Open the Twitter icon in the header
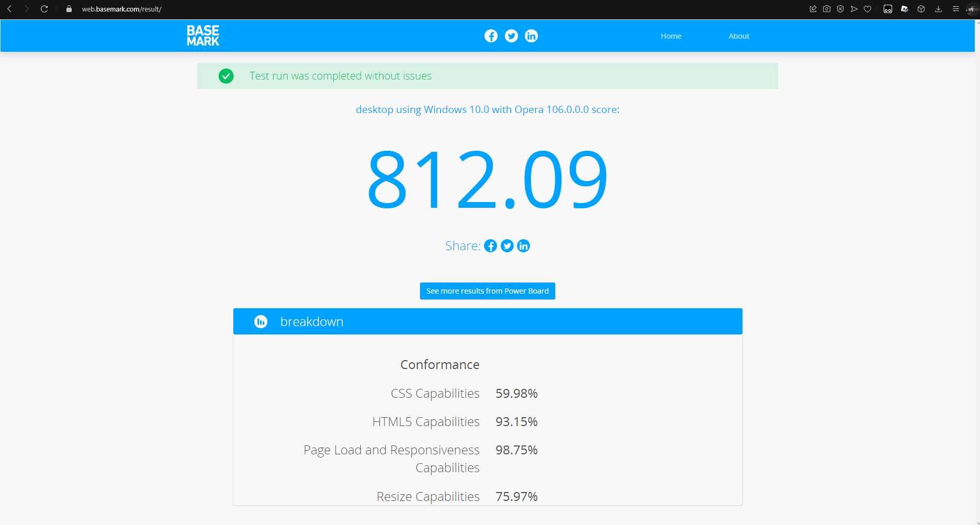980x525 pixels. click(x=511, y=36)
